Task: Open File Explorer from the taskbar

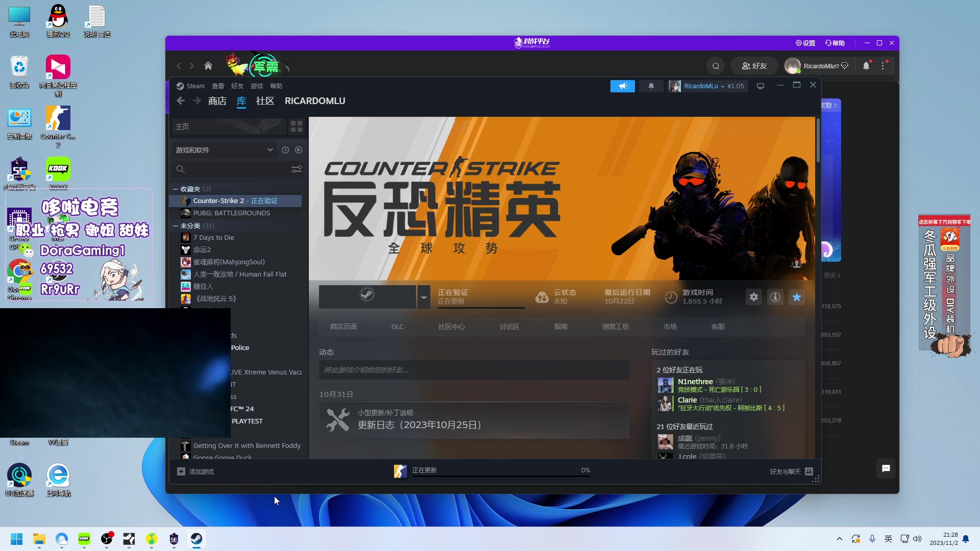Action: coord(39,539)
